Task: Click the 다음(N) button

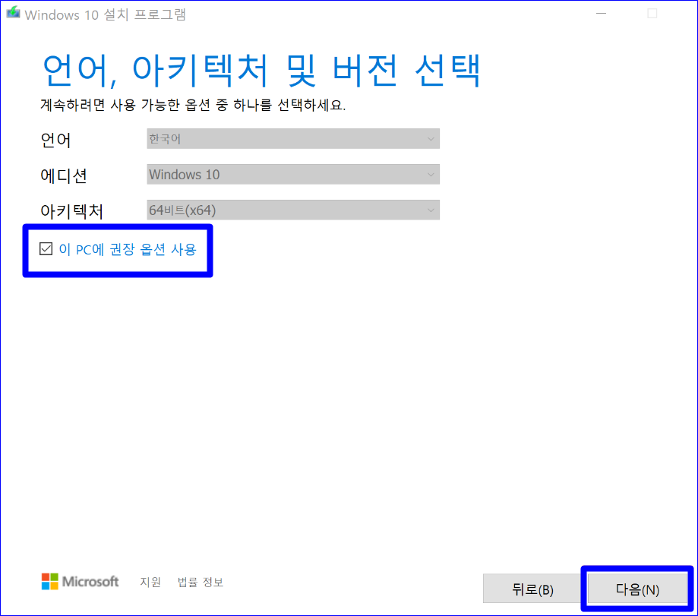Action: click(637, 589)
